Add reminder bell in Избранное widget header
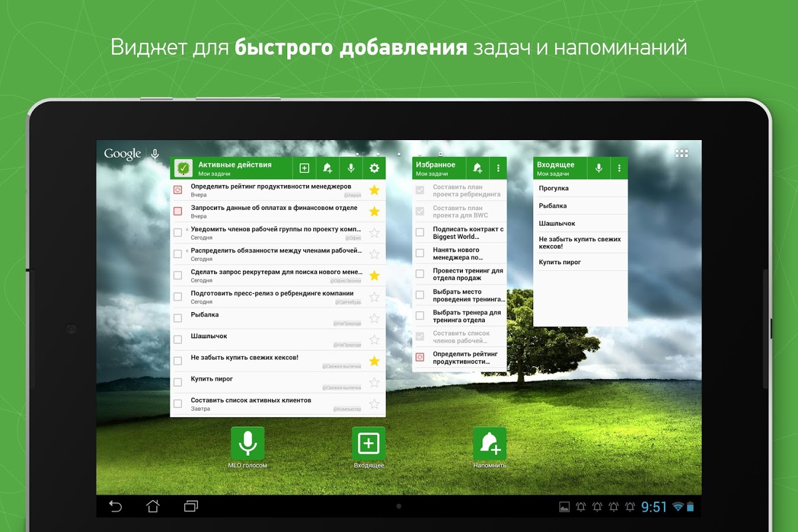This screenshot has height=532, width=798. tap(478, 168)
